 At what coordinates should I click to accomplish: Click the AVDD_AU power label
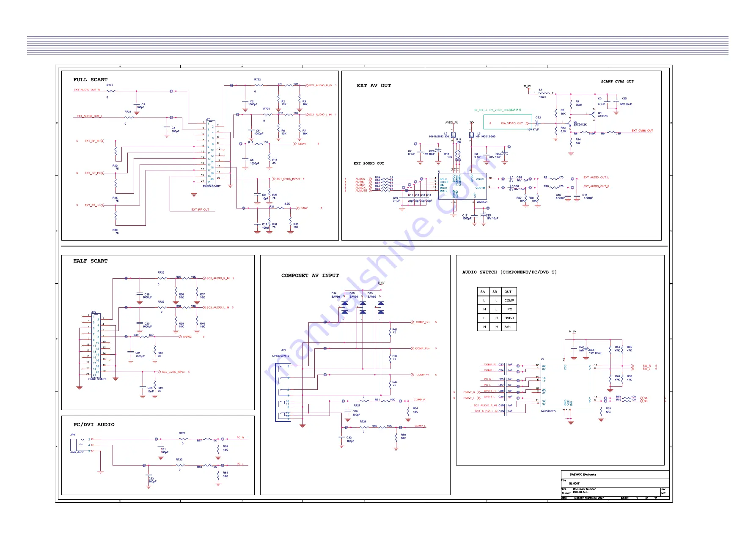[452, 123]
